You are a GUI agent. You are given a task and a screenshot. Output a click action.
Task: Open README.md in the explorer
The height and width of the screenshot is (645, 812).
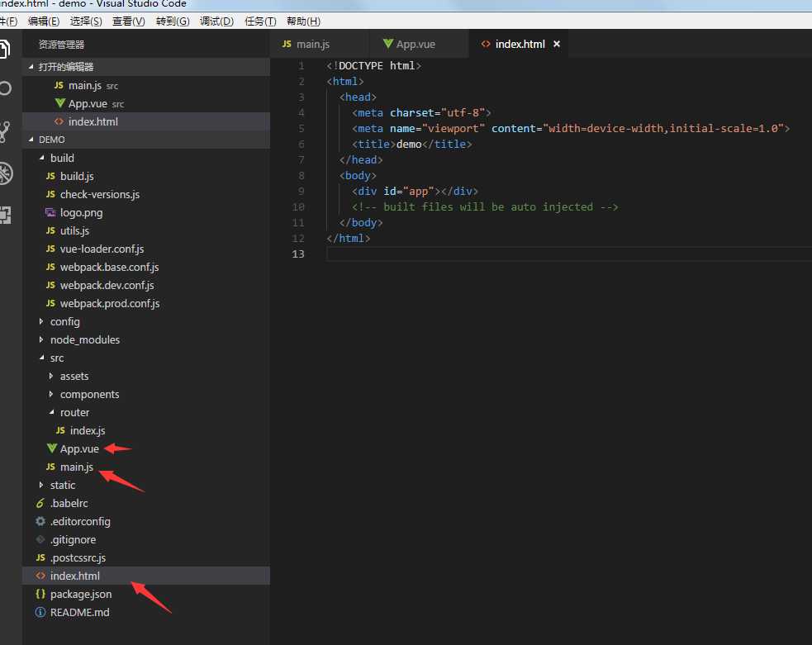coord(79,612)
